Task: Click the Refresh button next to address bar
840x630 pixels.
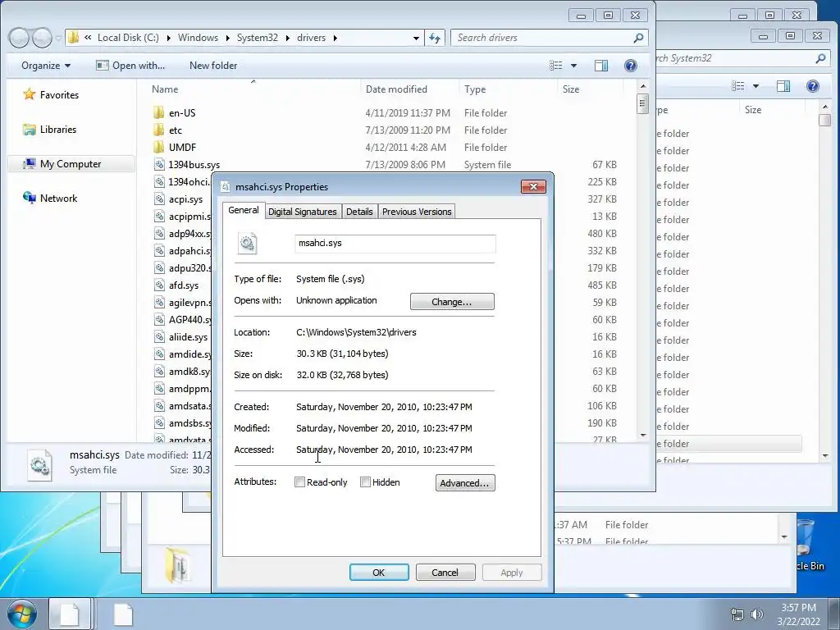Action: (x=435, y=38)
